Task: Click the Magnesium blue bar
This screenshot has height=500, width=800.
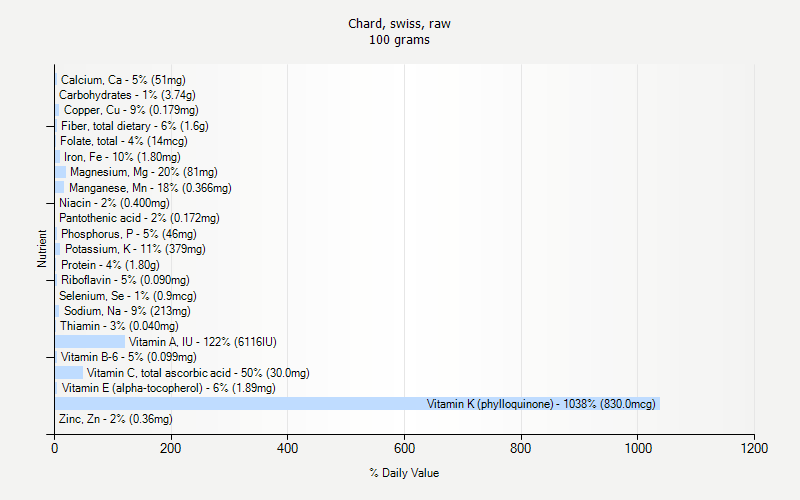Action: [61, 172]
